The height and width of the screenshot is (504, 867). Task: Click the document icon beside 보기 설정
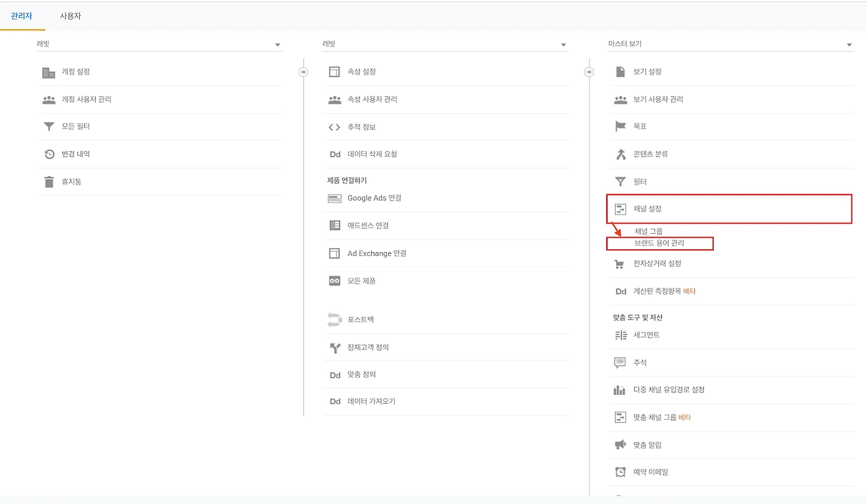620,72
